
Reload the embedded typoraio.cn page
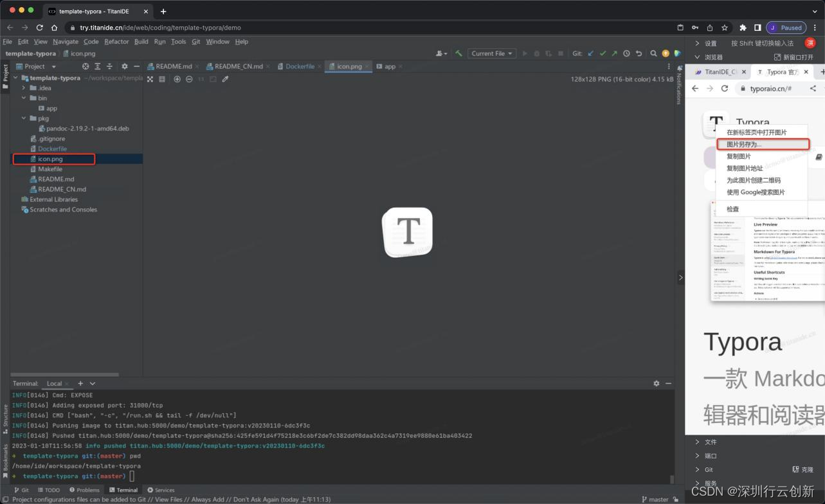tap(724, 89)
